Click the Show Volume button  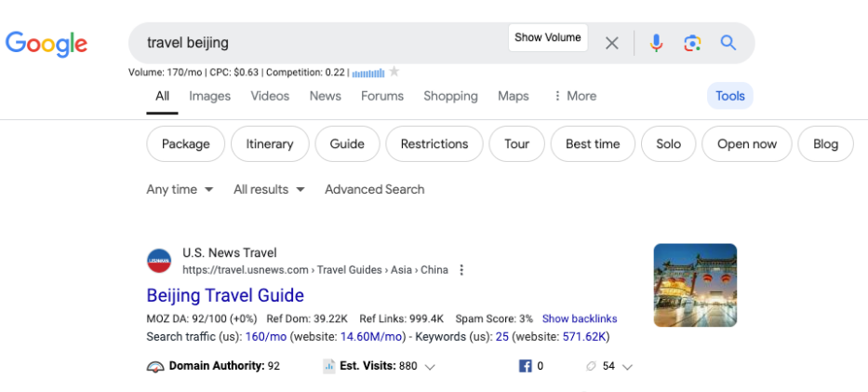coord(548,38)
